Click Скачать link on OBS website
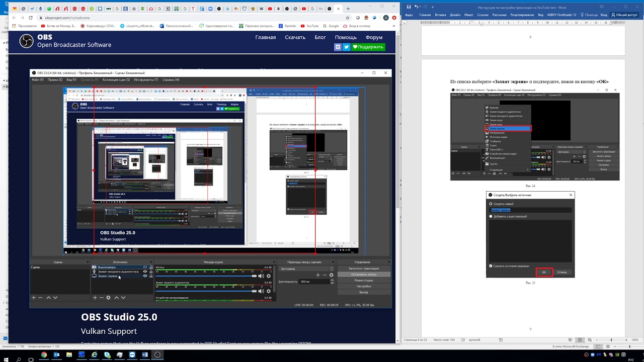 click(x=295, y=37)
